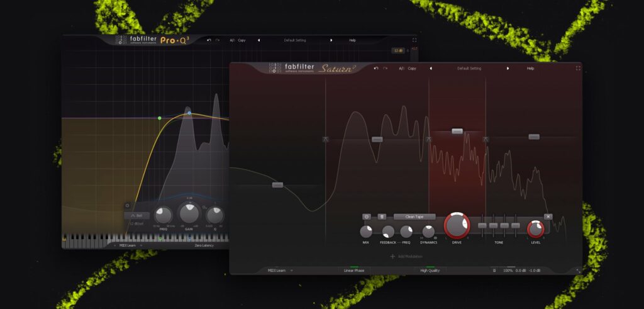Click the first TONE slider handle

pos(482,225)
